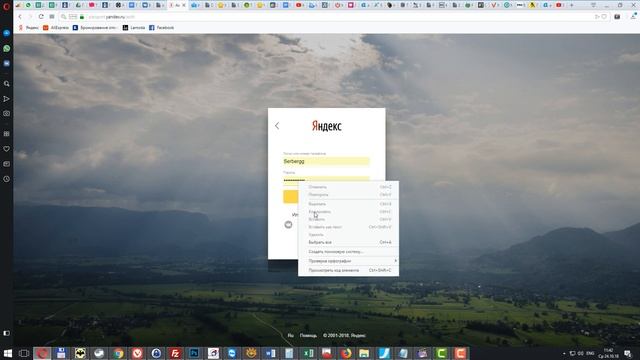Open TeamViewer from the taskbar
This screenshot has width=640, height=360.
(232, 353)
